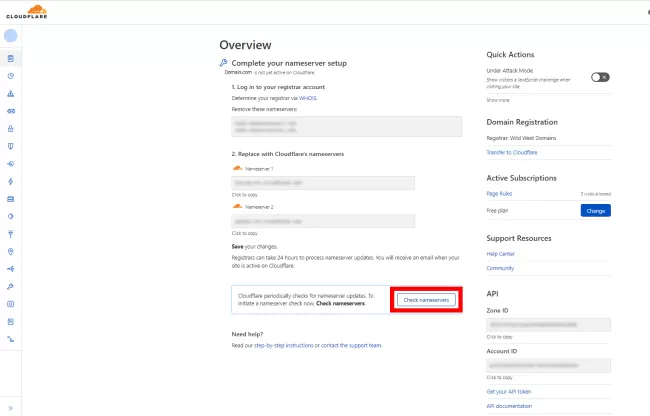The width and height of the screenshot is (650, 416).
Task: Click 'Click to copy' under Nameserver 2
Action: (x=245, y=233)
